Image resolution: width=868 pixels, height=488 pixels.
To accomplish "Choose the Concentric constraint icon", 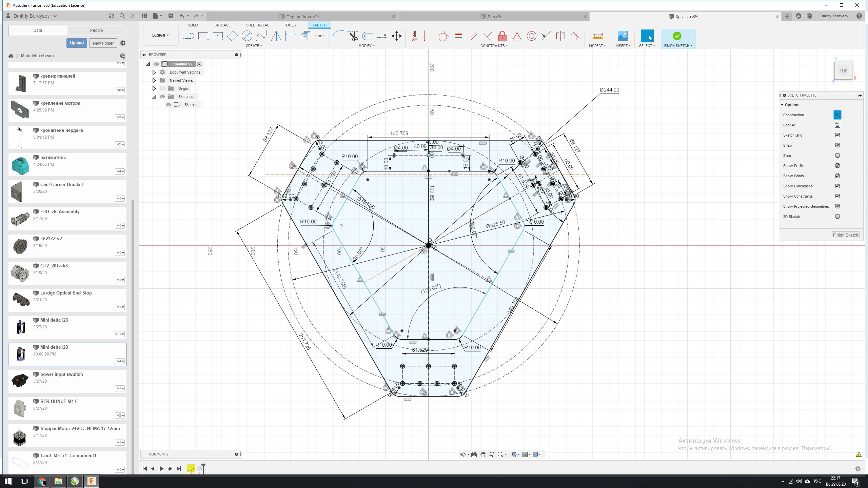I will coord(531,36).
